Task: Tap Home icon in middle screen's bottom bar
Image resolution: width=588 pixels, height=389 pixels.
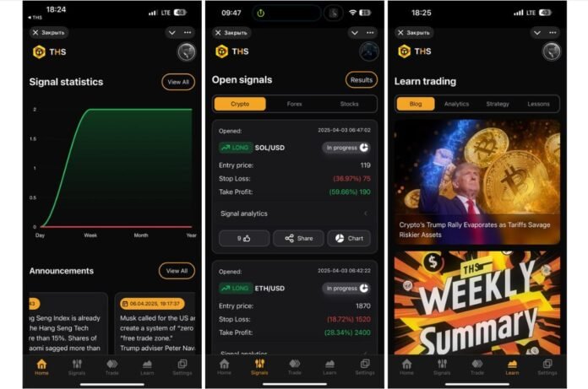Action: pos(224,367)
